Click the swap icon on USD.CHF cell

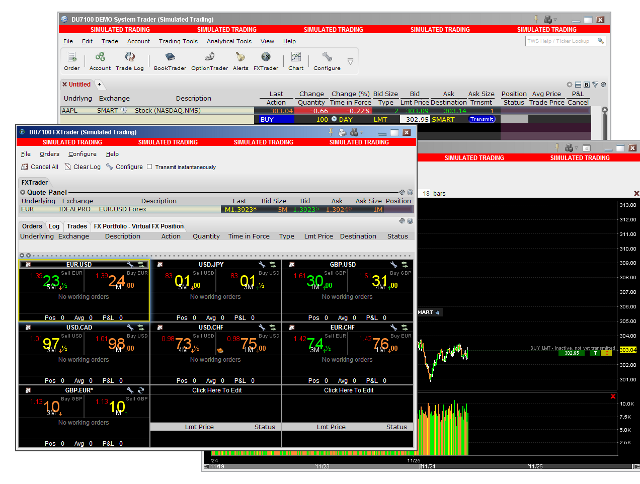273,327
